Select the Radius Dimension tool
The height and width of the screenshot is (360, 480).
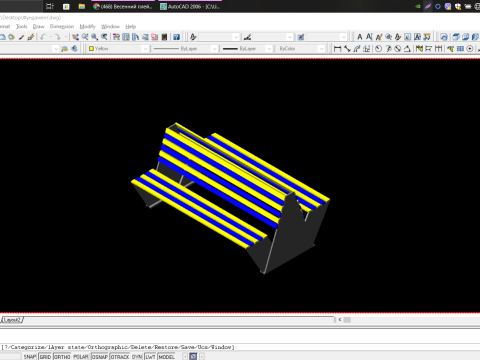[x=378, y=49]
